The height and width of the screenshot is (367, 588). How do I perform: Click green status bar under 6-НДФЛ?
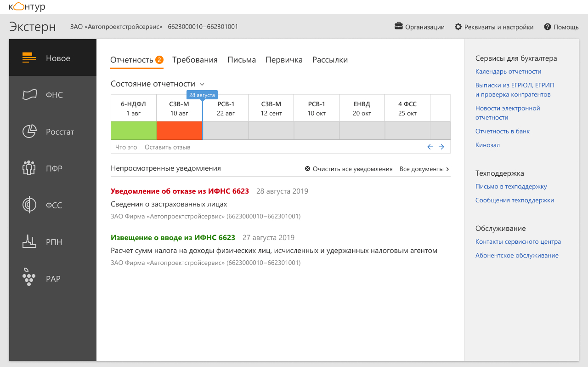pos(134,131)
